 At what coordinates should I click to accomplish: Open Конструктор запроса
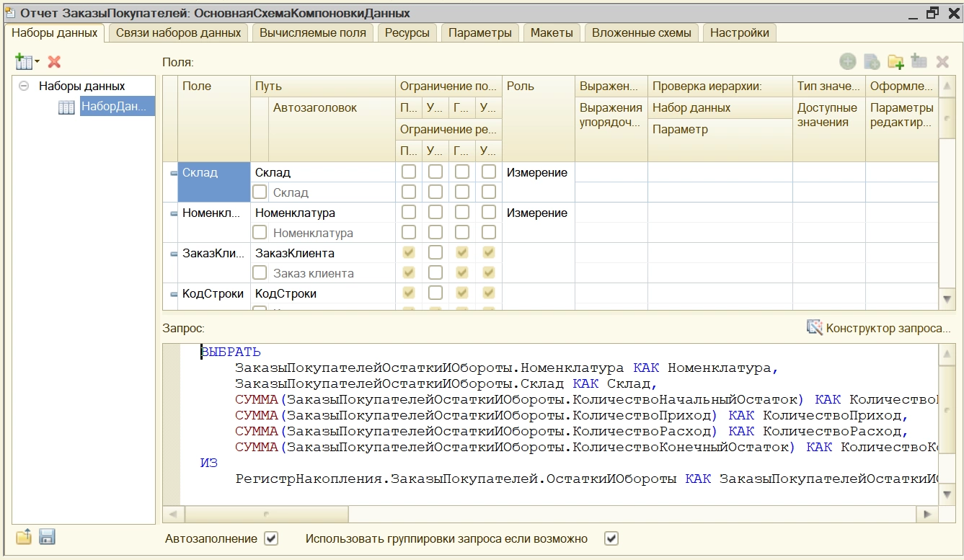pos(879,328)
